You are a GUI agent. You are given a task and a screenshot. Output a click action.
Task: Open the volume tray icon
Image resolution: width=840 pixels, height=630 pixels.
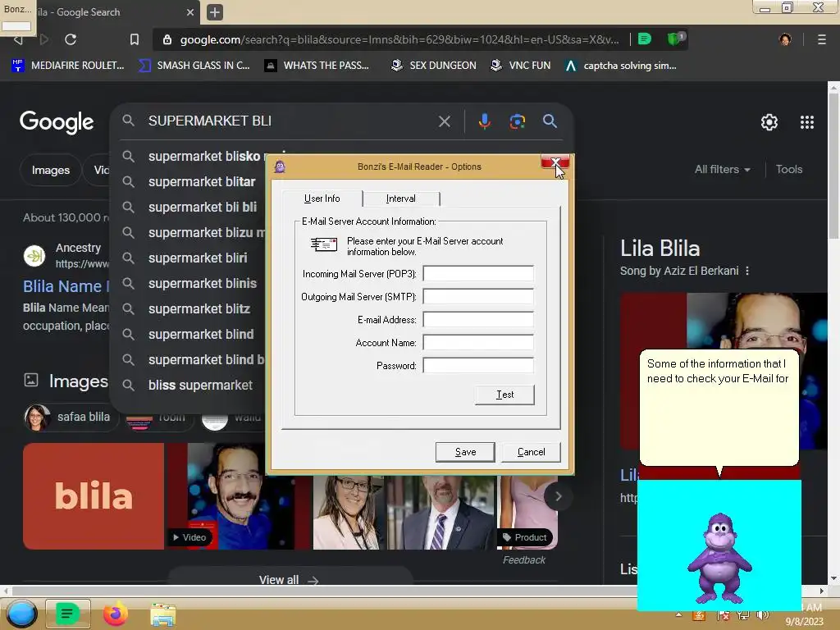(762, 615)
